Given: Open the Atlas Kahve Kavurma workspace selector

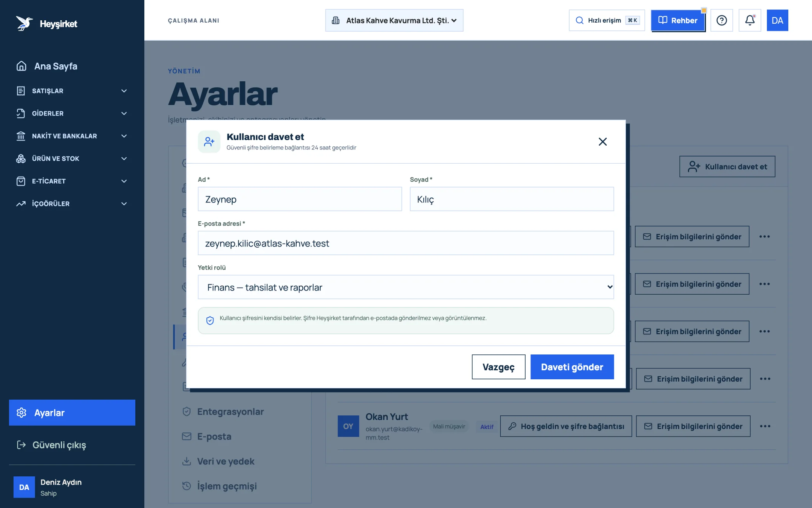Looking at the screenshot, I should pos(394,20).
